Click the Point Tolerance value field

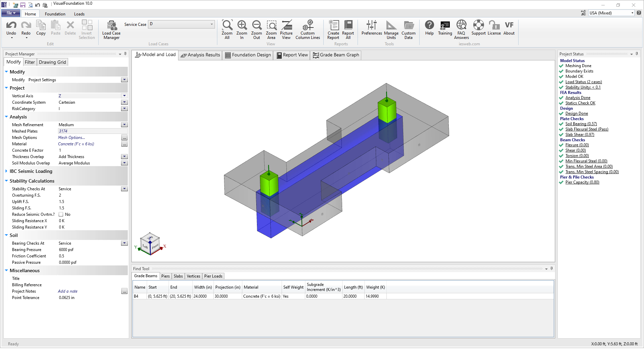click(x=92, y=298)
